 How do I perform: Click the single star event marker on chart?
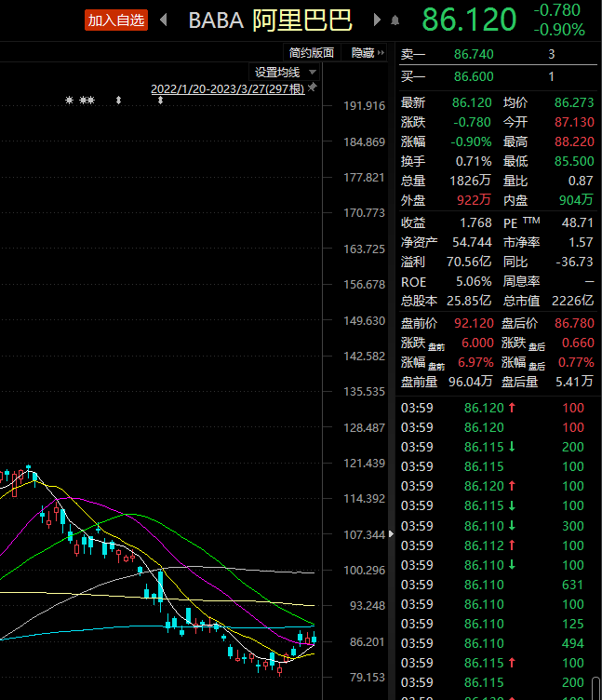(x=69, y=101)
